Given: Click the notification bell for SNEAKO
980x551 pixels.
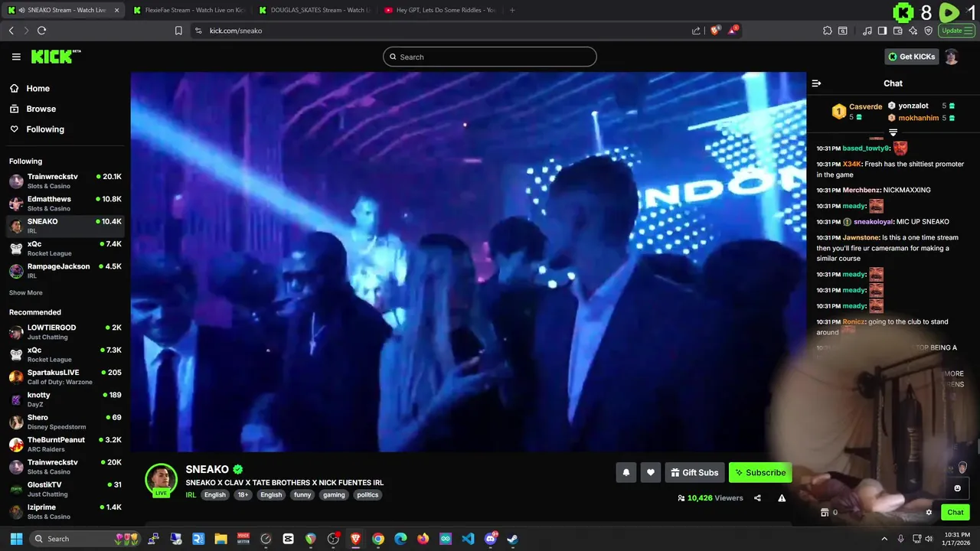Looking at the screenshot, I should 626,473.
